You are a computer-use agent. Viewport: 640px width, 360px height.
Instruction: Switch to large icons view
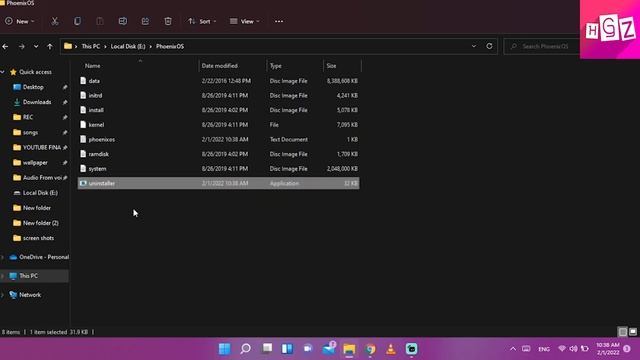(x=633, y=332)
